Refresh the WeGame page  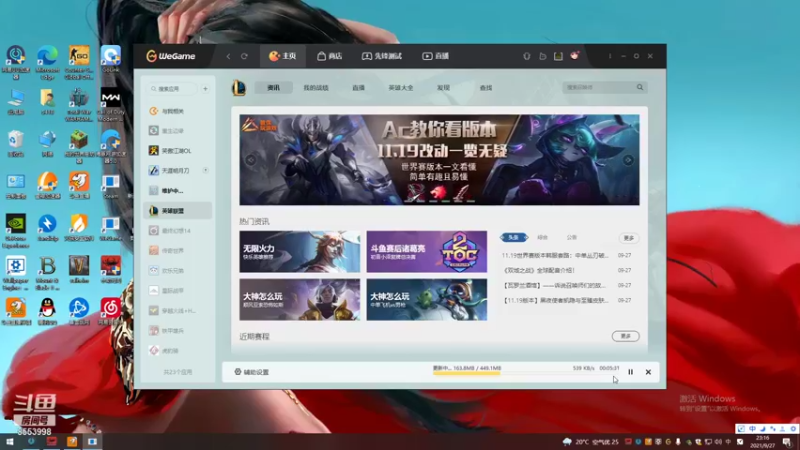click(x=244, y=56)
